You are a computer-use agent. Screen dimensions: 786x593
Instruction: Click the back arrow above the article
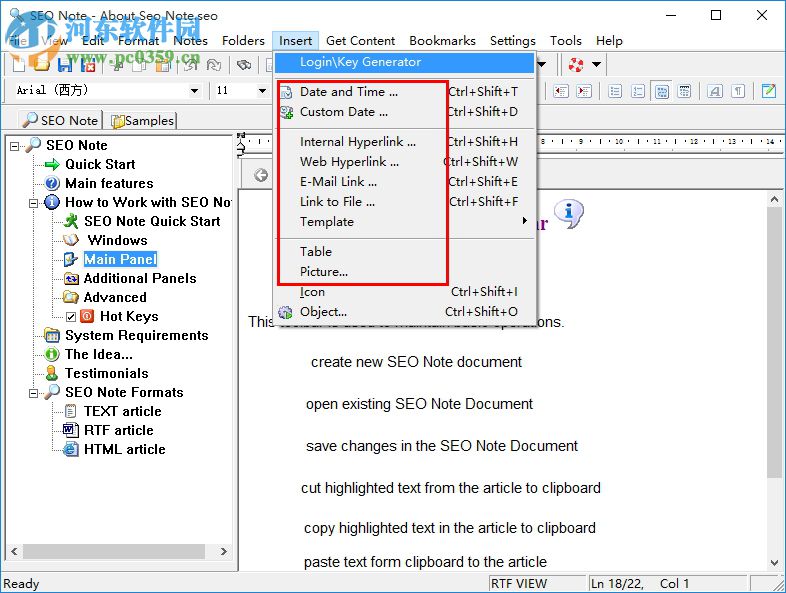(261, 175)
